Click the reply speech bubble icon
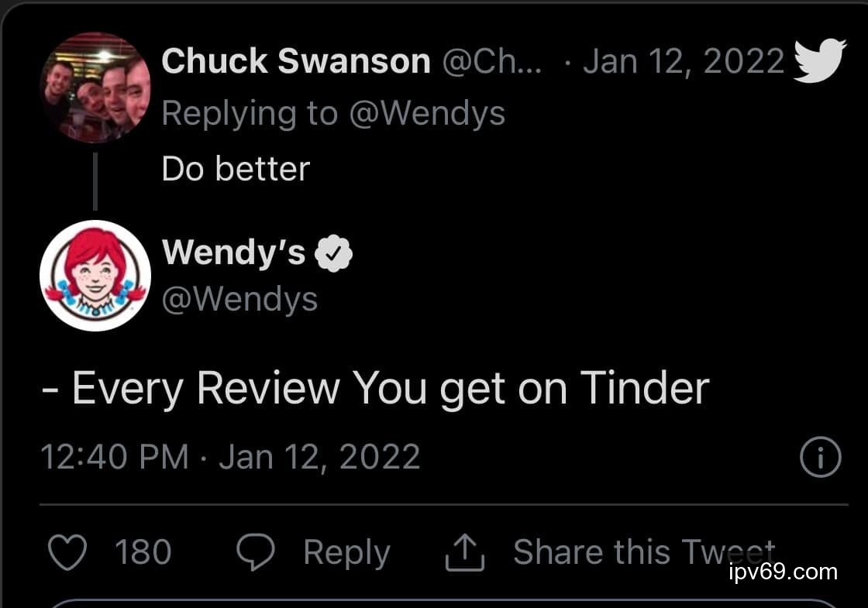This screenshot has height=608, width=868. pyautogui.click(x=256, y=552)
